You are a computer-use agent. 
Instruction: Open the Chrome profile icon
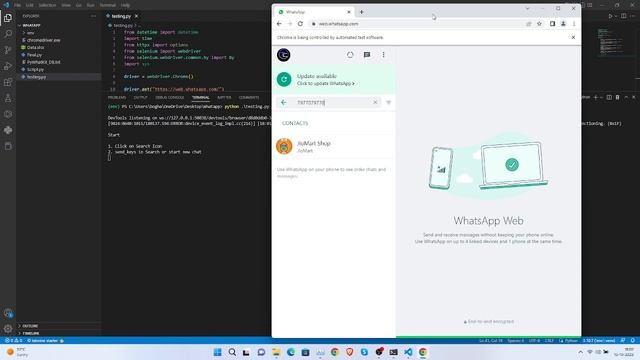click(563, 24)
